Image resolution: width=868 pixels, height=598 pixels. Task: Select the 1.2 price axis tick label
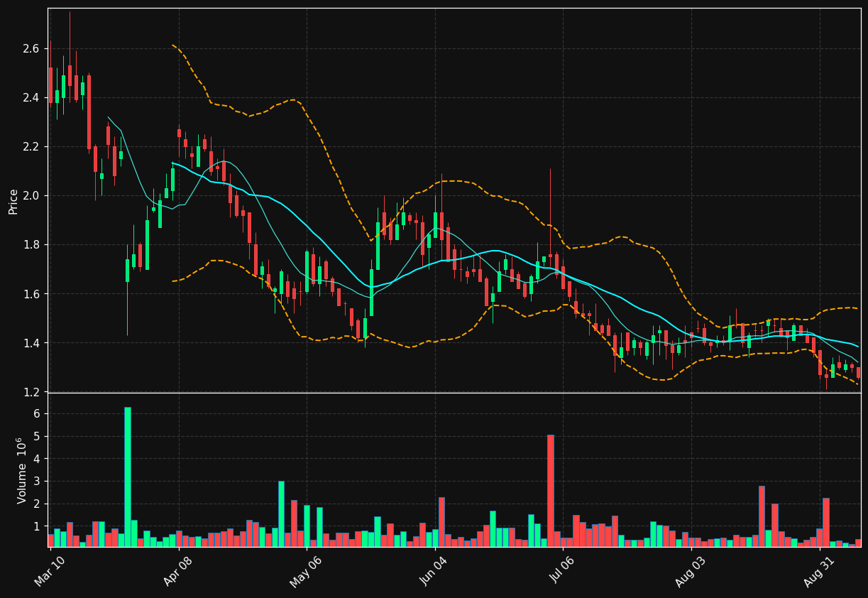[x=31, y=392]
